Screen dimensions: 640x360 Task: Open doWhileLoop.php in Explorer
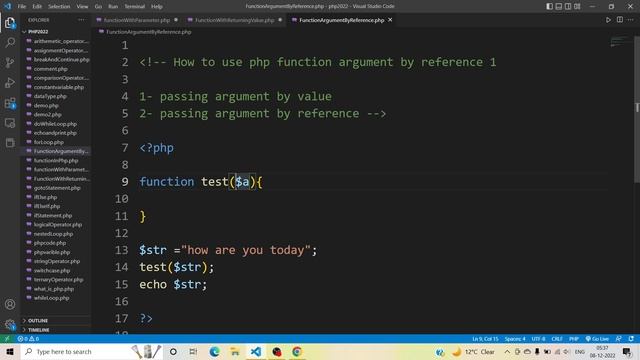55,124
